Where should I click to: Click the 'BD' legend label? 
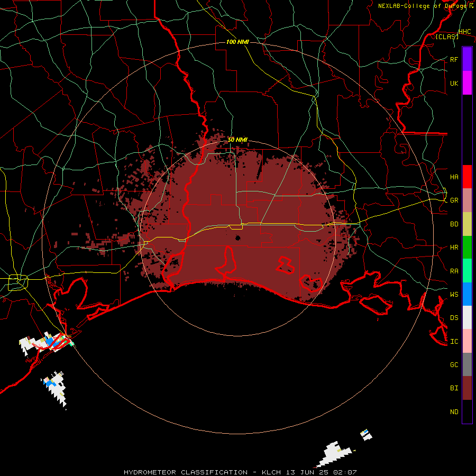pyautogui.click(x=454, y=224)
